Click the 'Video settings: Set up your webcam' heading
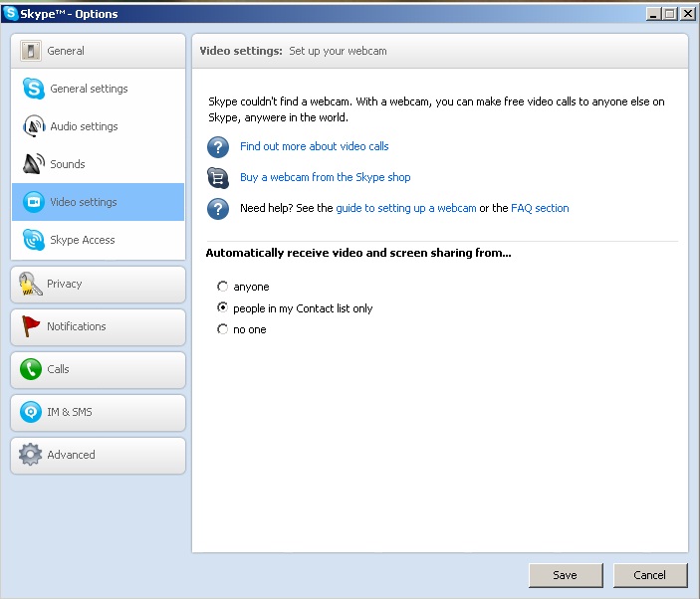Screen dimensions: 700x599 pos(294,51)
